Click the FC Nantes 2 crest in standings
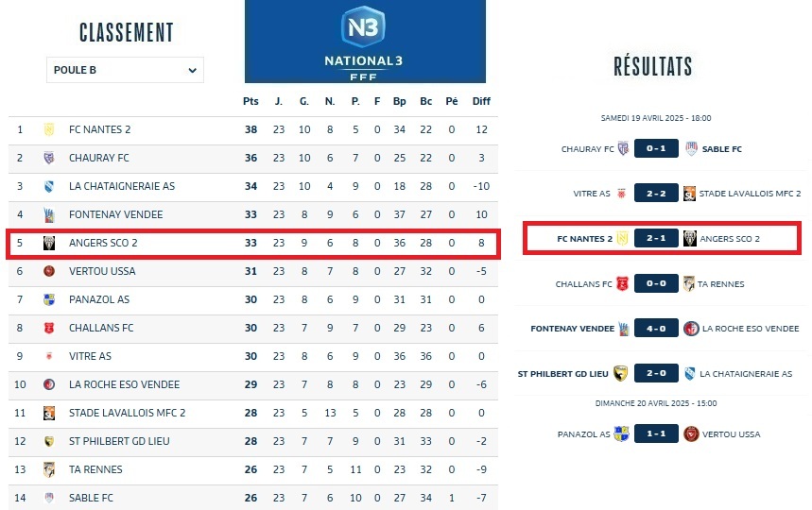 click(49, 129)
